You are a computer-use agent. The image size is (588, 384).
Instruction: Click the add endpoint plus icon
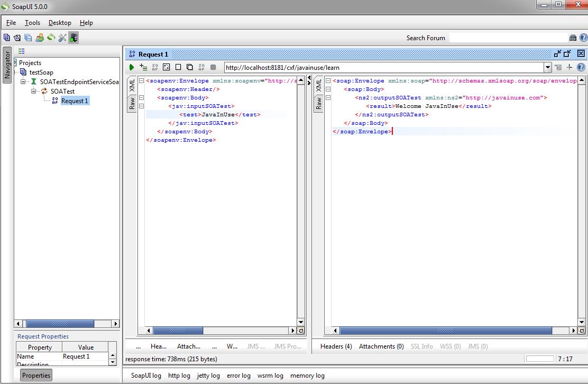[x=569, y=67]
